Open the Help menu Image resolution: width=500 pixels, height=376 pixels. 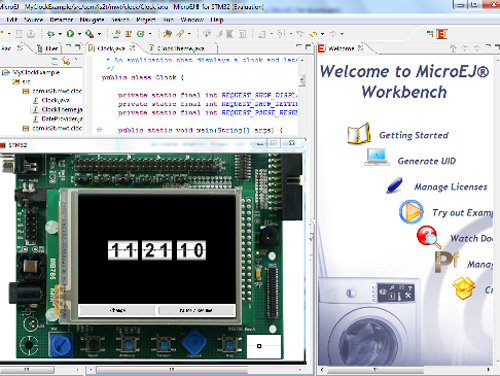pos(216,20)
